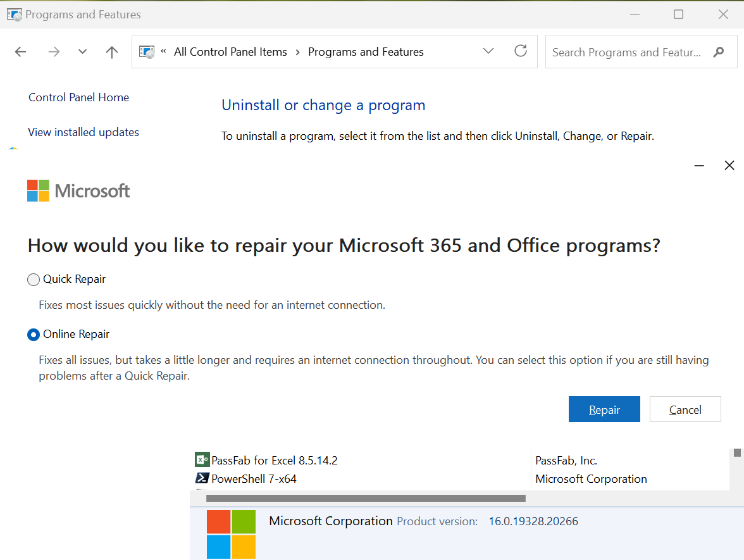Image resolution: width=744 pixels, height=560 pixels.
Task: Click the Control Panel address bar icon
Action: tap(147, 52)
